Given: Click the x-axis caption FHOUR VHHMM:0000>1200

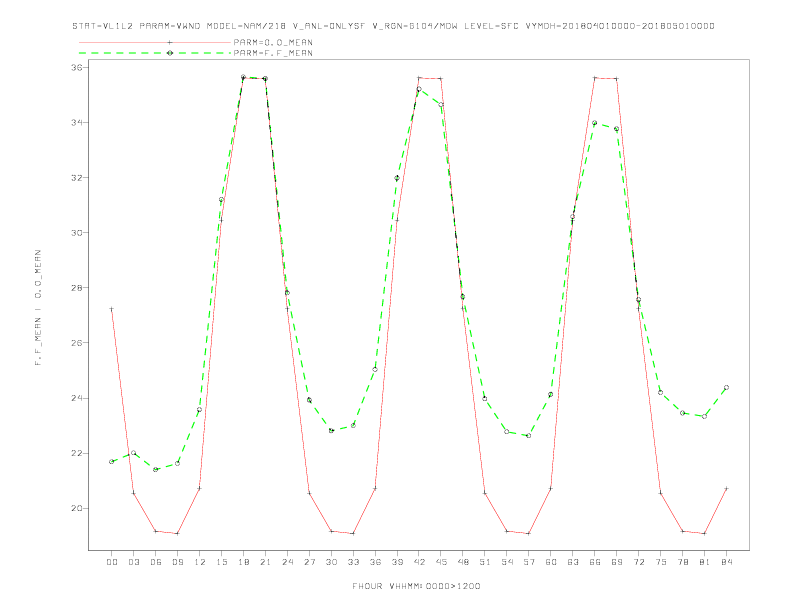Looking at the screenshot, I should point(416,586).
